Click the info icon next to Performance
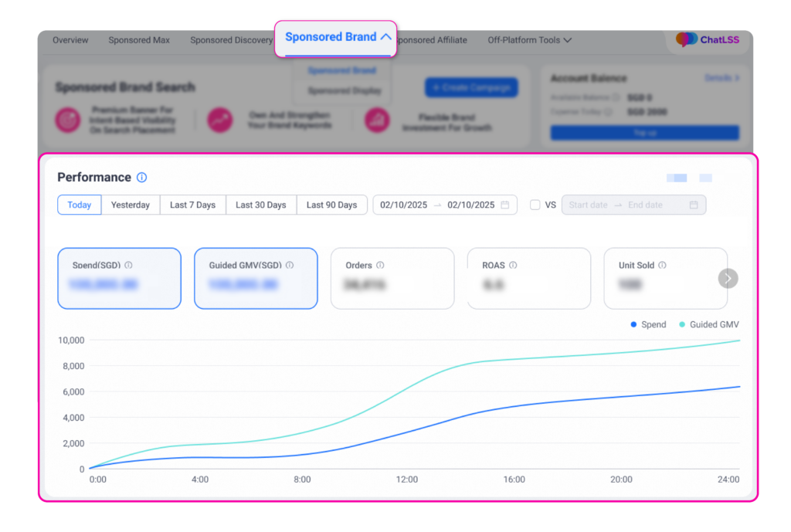 click(141, 178)
